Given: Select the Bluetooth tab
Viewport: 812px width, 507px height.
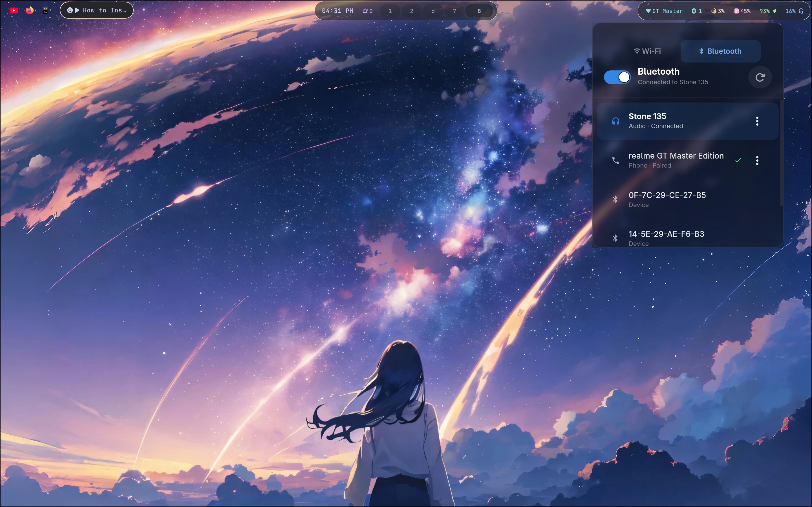Looking at the screenshot, I should pyautogui.click(x=720, y=51).
